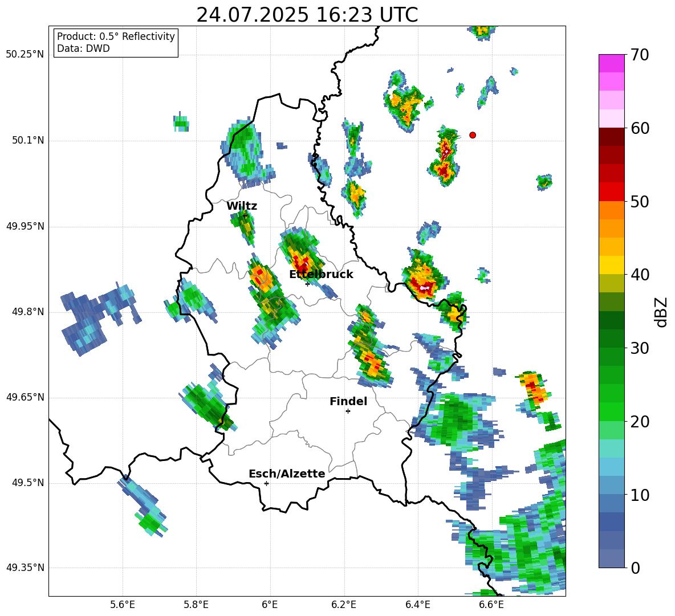Click the 49.35°N latitude label

click(x=25, y=568)
